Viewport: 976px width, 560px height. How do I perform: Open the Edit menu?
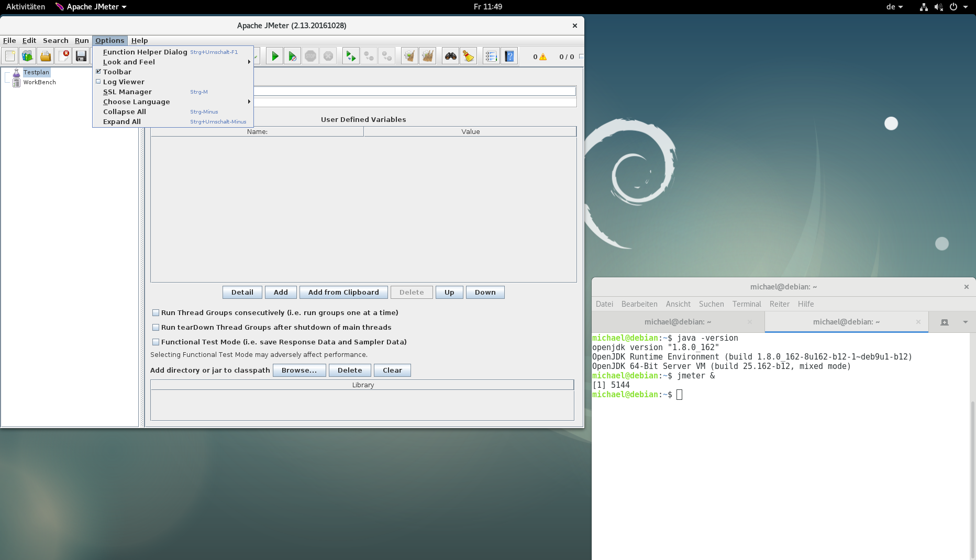(29, 40)
